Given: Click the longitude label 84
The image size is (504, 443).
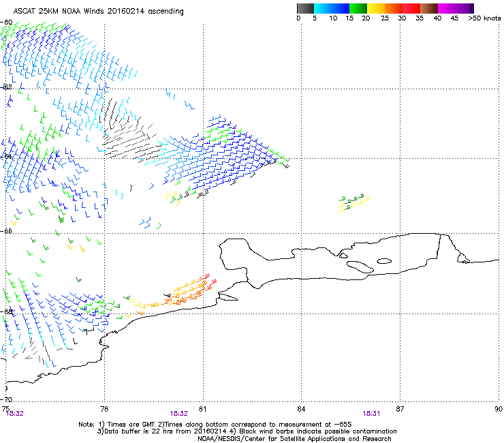Looking at the screenshot, I should (301, 409).
